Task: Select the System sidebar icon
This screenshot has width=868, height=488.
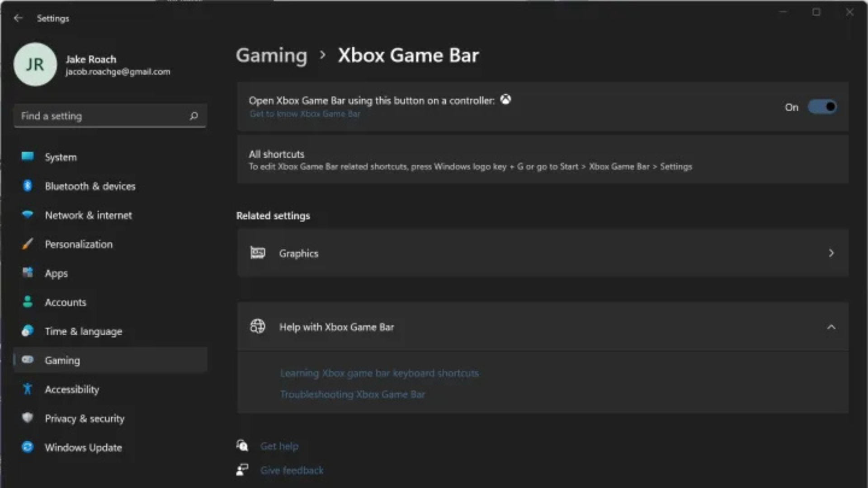Action: [28, 157]
